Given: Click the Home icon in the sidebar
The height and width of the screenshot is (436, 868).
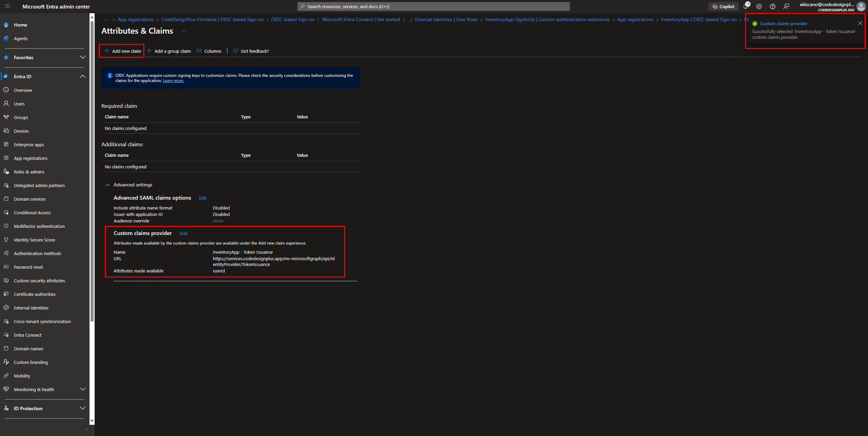Looking at the screenshot, I should [x=6, y=25].
